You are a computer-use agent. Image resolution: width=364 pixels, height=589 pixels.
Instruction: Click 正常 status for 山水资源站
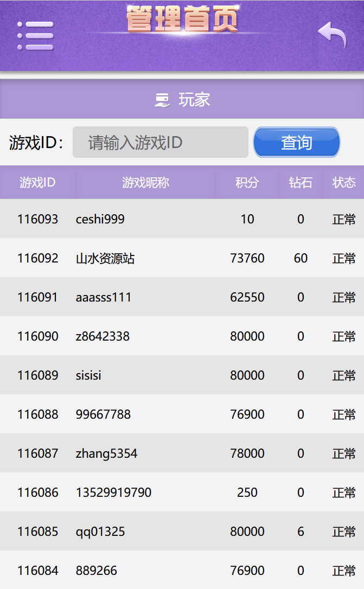[x=344, y=258]
